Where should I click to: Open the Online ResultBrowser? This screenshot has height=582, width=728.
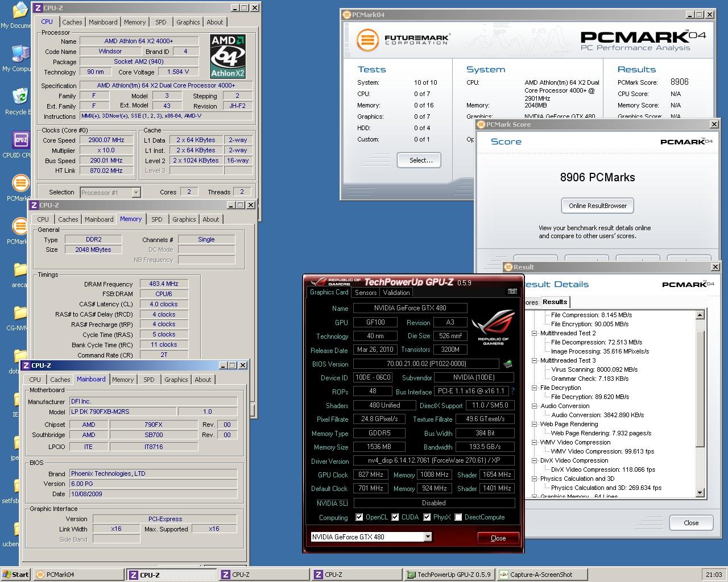coord(598,206)
